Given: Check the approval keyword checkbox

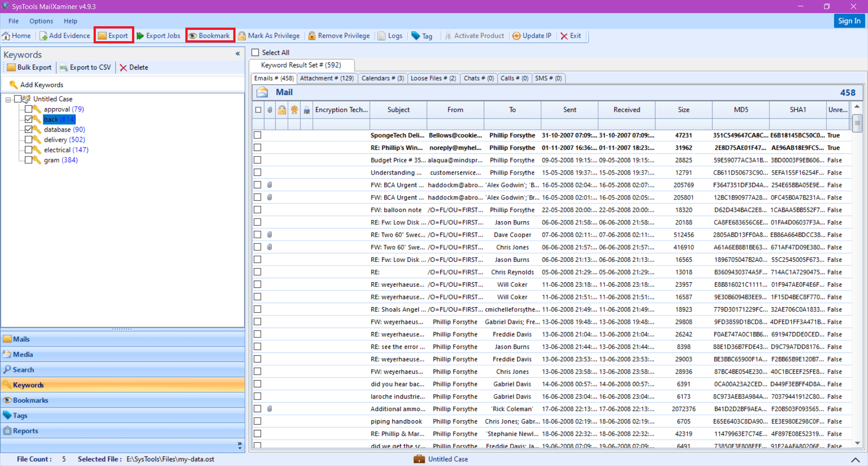Looking at the screenshot, I should [28, 109].
